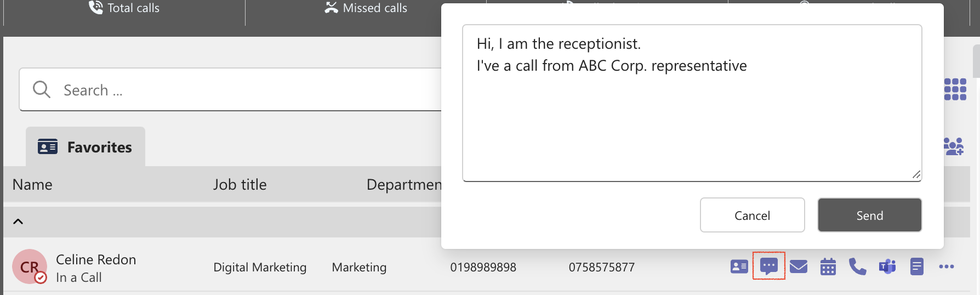The image size is (980, 295).
Task: Open the dial pad grid icon
Action: 955,89
